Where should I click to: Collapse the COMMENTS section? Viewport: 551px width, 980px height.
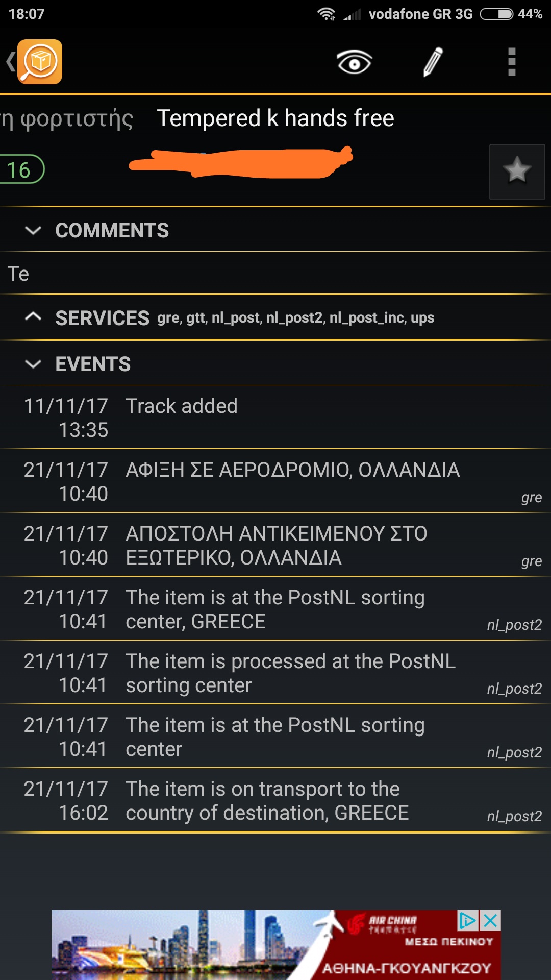point(33,231)
